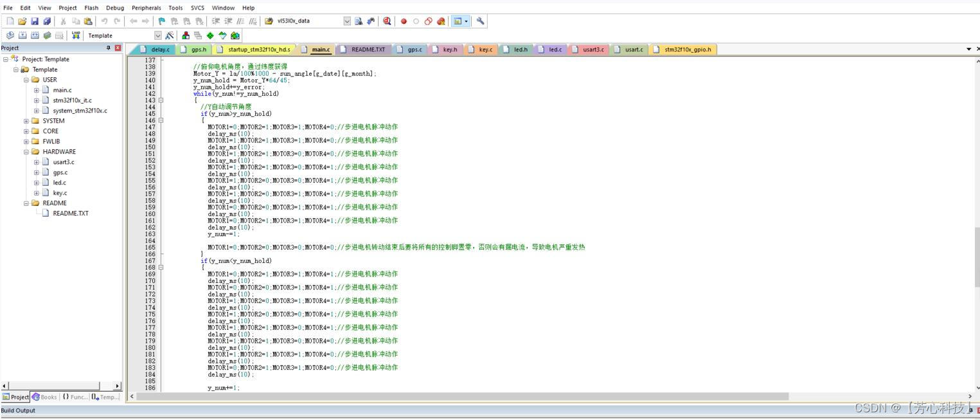980x420 pixels.
Task: Collapse code fold at line 143
Action: tap(161, 100)
